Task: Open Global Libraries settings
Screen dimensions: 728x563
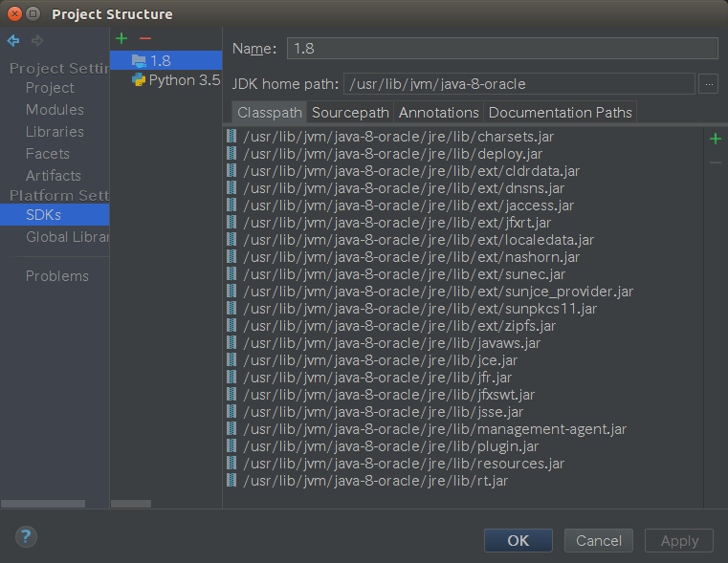Action: [67, 237]
